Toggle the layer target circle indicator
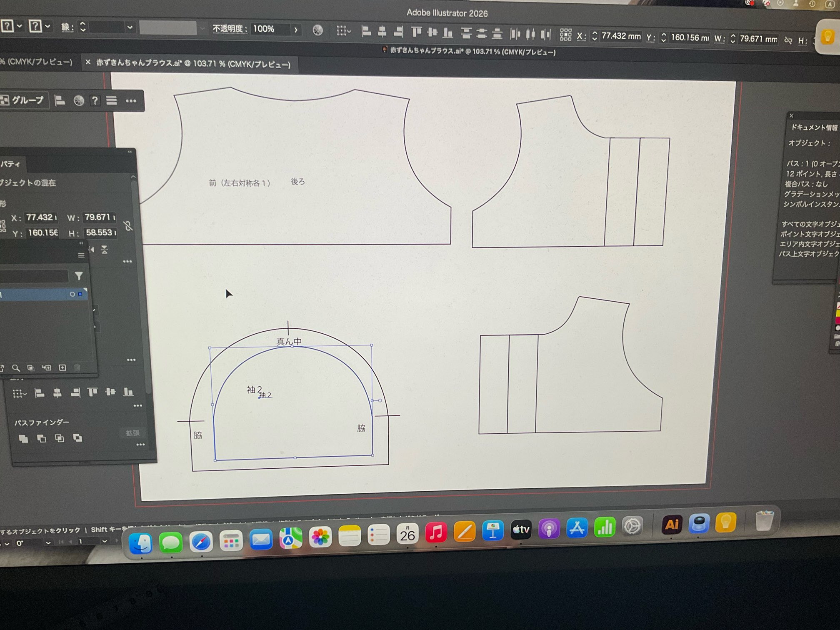 pyautogui.click(x=72, y=294)
